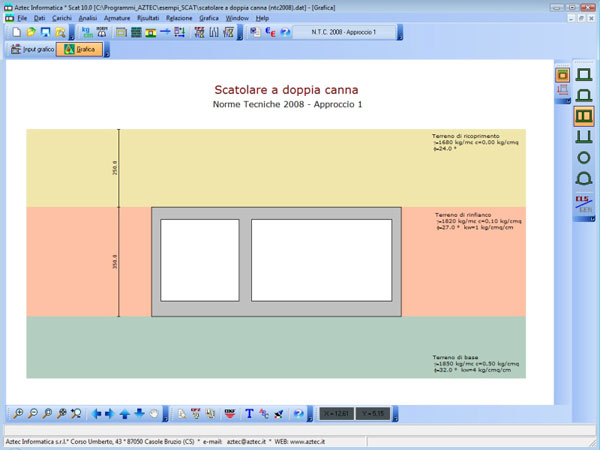
Task: Open the box geometry icon with yellow frame
Action: click(x=121, y=33)
